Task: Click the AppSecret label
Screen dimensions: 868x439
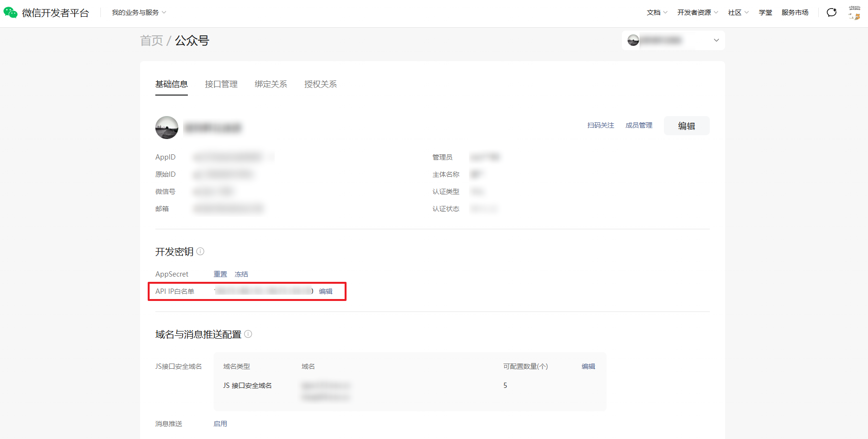Action: pos(172,274)
